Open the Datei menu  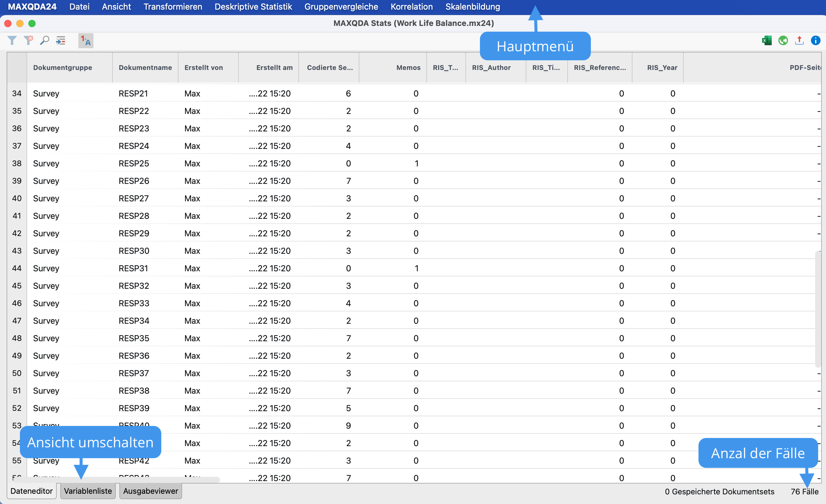point(79,7)
